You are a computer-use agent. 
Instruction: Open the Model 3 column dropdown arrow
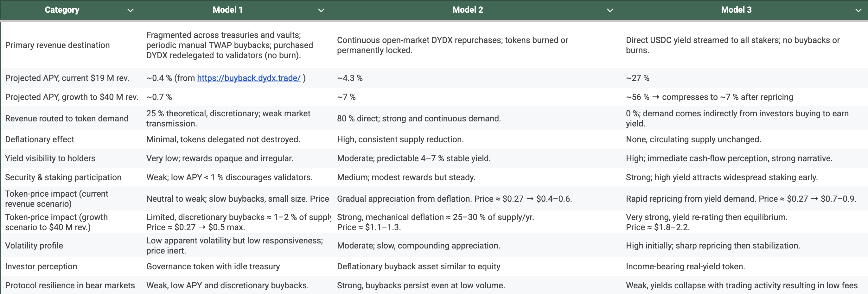[858, 10]
